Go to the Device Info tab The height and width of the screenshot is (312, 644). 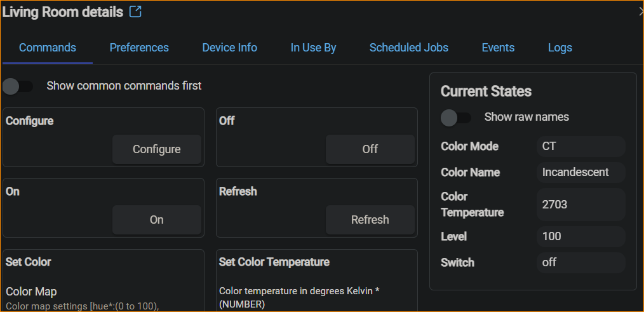coord(229,48)
